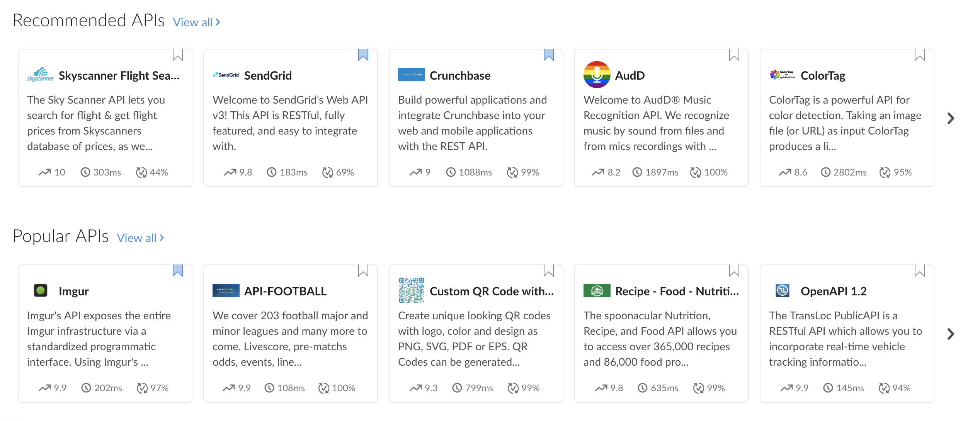980x421 pixels.
Task: Show next Recommended APIs with right chevron
Action: click(x=951, y=118)
